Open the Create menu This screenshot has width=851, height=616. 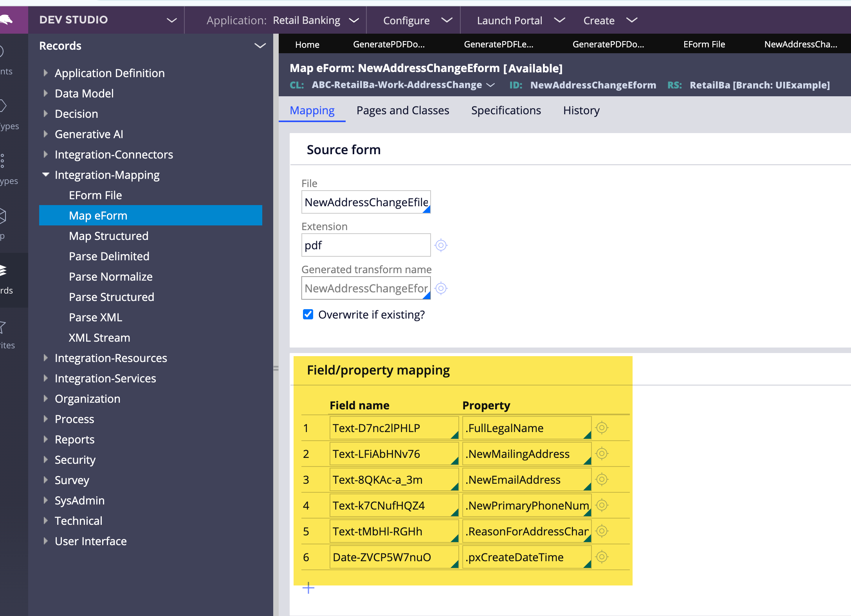[x=610, y=20]
